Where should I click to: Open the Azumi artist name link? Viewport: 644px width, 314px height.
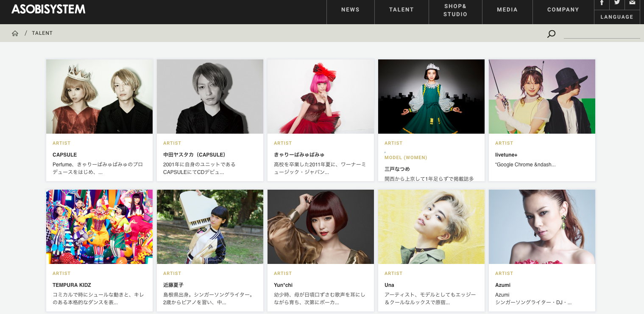point(503,285)
